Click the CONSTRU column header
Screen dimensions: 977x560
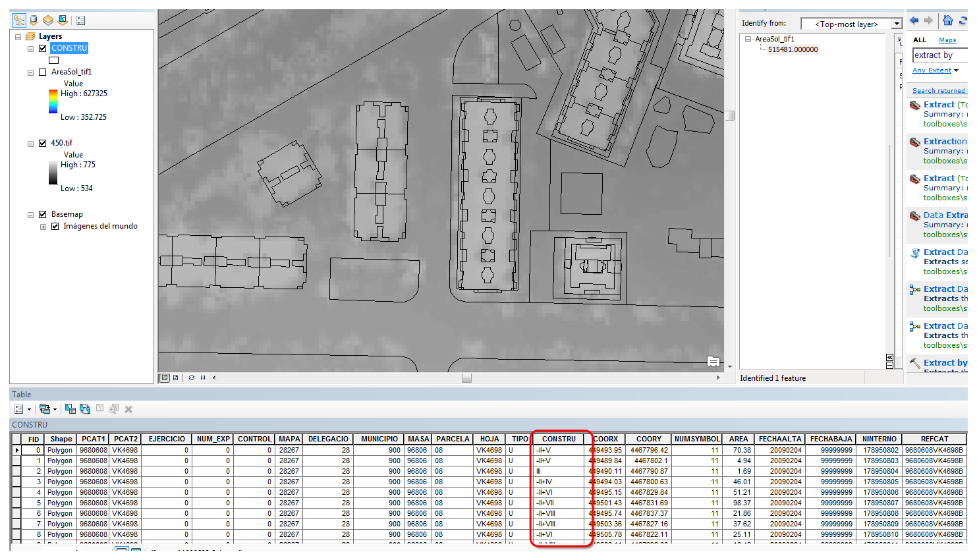(x=558, y=439)
